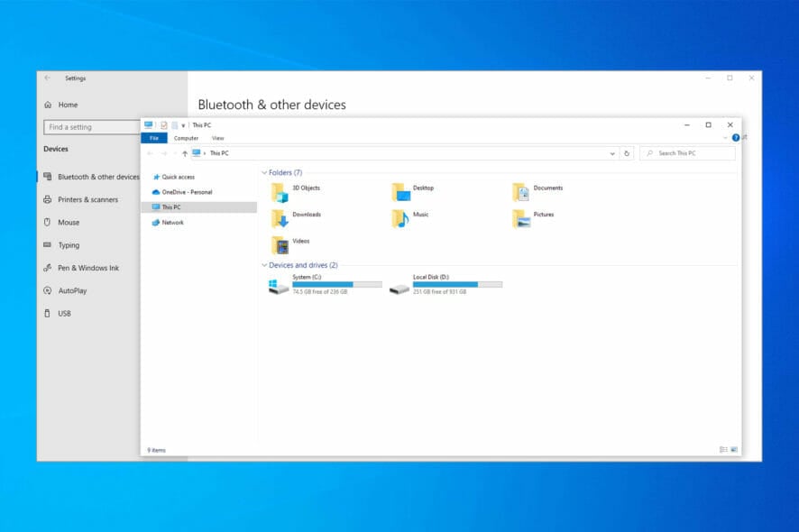799x532 pixels.
Task: Click Printers & scanners in Settings sidebar
Action: coord(87,200)
